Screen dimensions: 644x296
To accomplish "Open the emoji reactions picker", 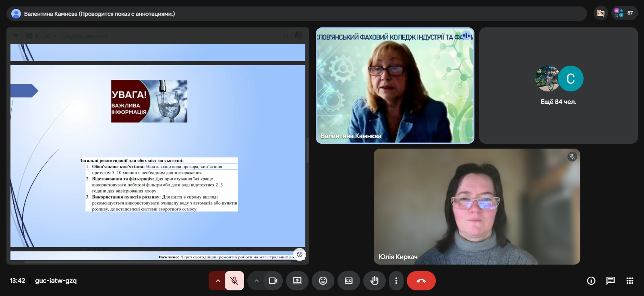I will click(323, 281).
